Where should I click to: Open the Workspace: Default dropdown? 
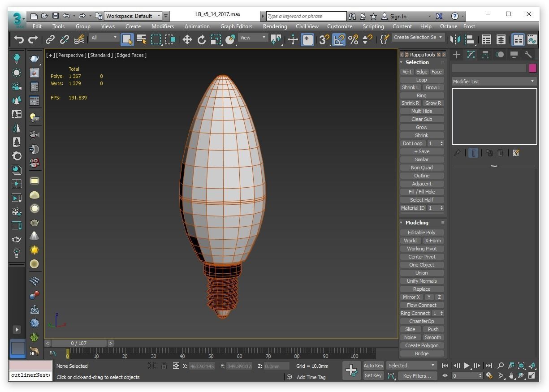[x=133, y=16]
